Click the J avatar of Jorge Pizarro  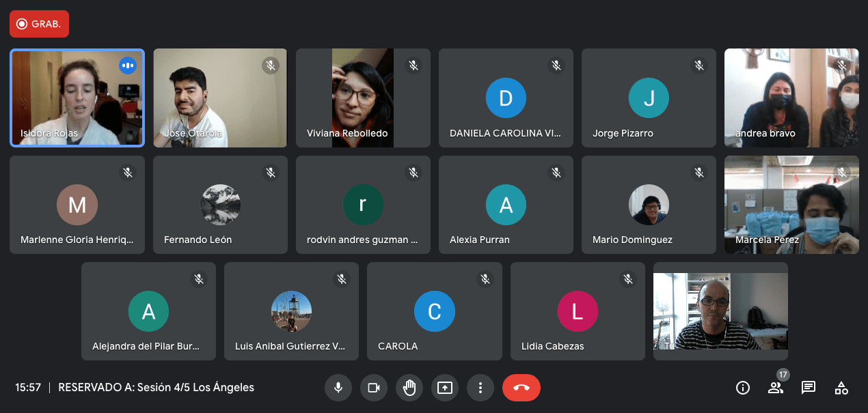[x=649, y=98]
